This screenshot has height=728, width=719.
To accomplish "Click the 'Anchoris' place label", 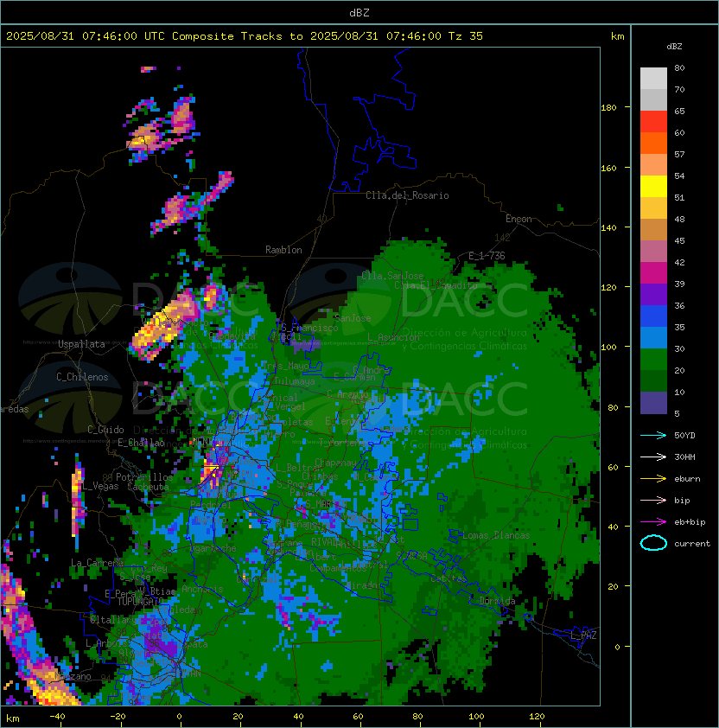I will pyautogui.click(x=202, y=589).
